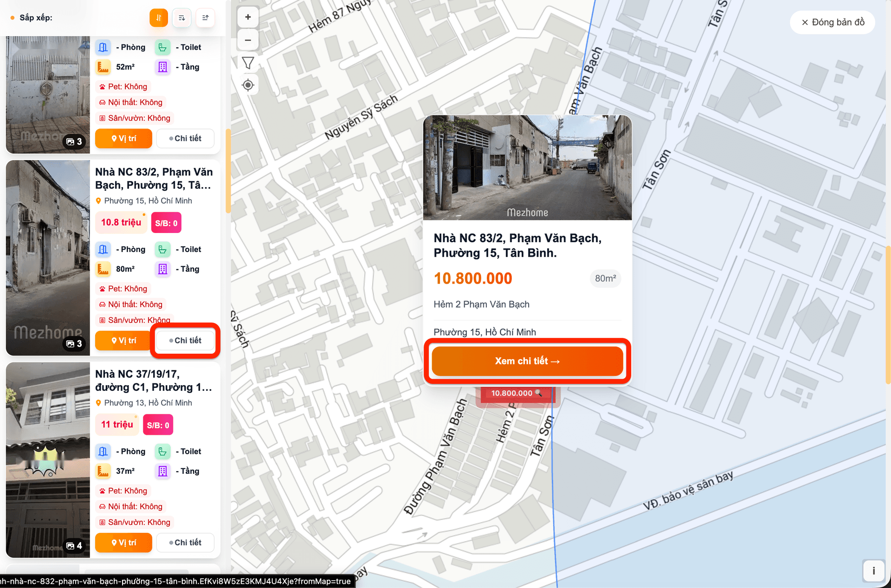This screenshot has height=588, width=891.
Task: Click the map info icon
Action: [873, 571]
